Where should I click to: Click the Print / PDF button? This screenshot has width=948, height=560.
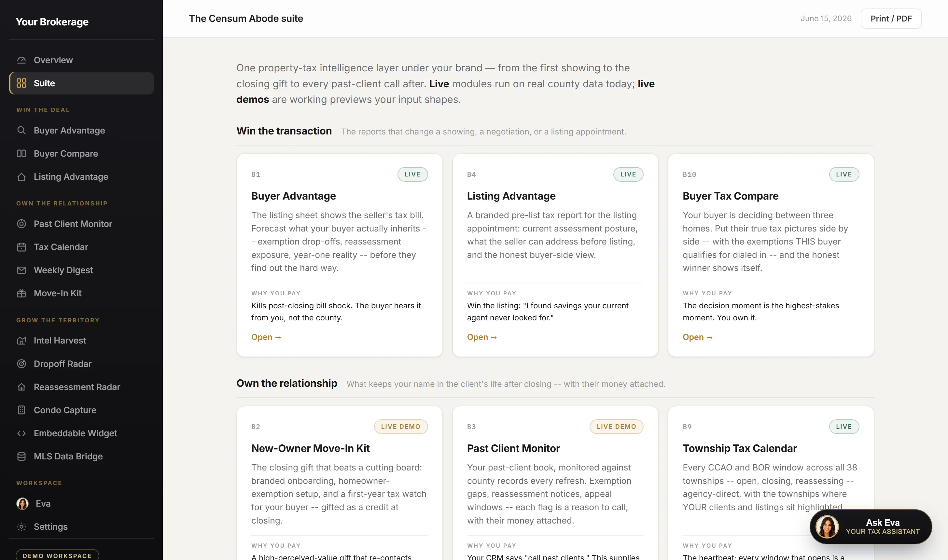point(891,19)
